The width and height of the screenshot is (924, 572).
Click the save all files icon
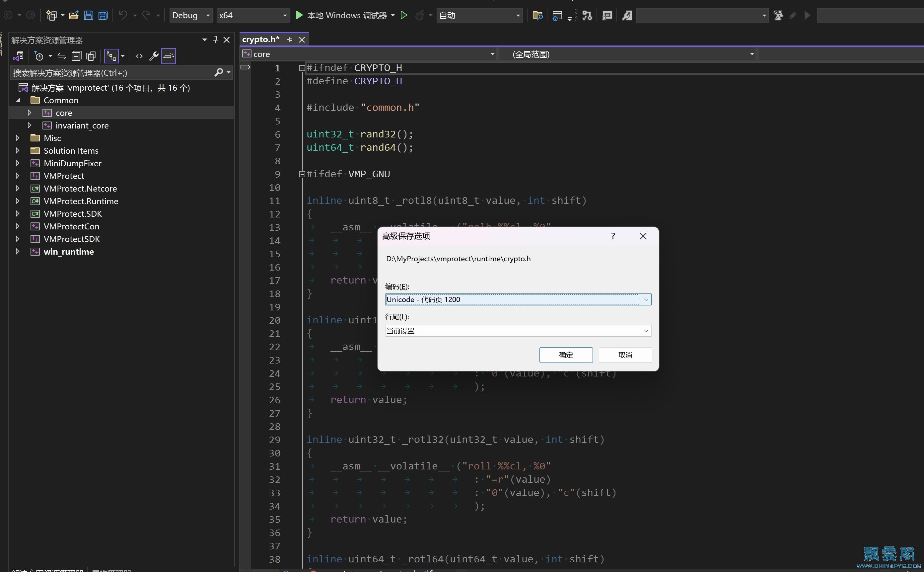pos(103,15)
